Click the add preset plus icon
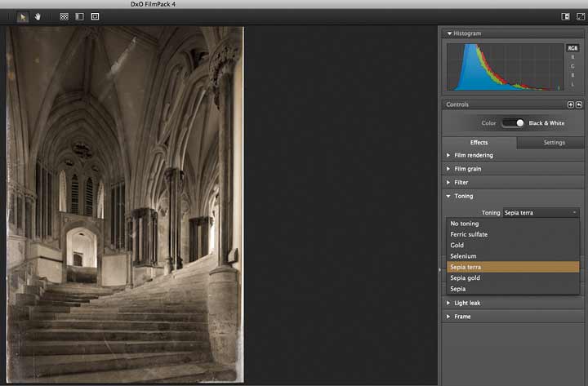The image size is (588, 386). click(570, 104)
